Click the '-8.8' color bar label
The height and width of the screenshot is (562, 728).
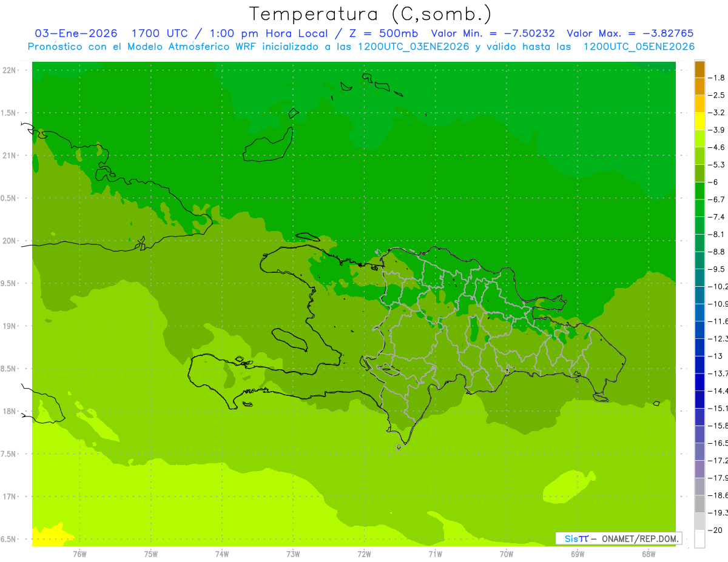pyautogui.click(x=718, y=252)
